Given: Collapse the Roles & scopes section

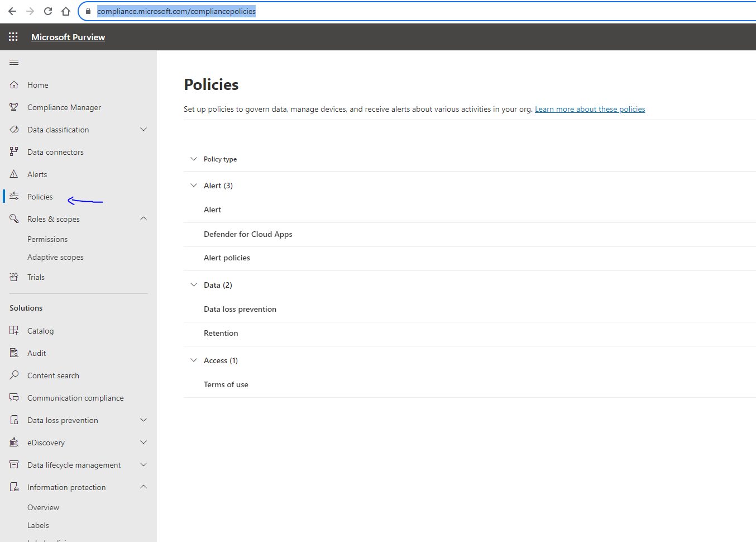Looking at the screenshot, I should point(143,219).
